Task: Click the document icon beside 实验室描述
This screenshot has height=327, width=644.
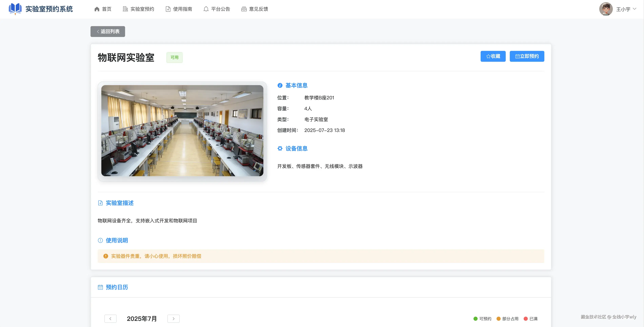Action: [100, 203]
